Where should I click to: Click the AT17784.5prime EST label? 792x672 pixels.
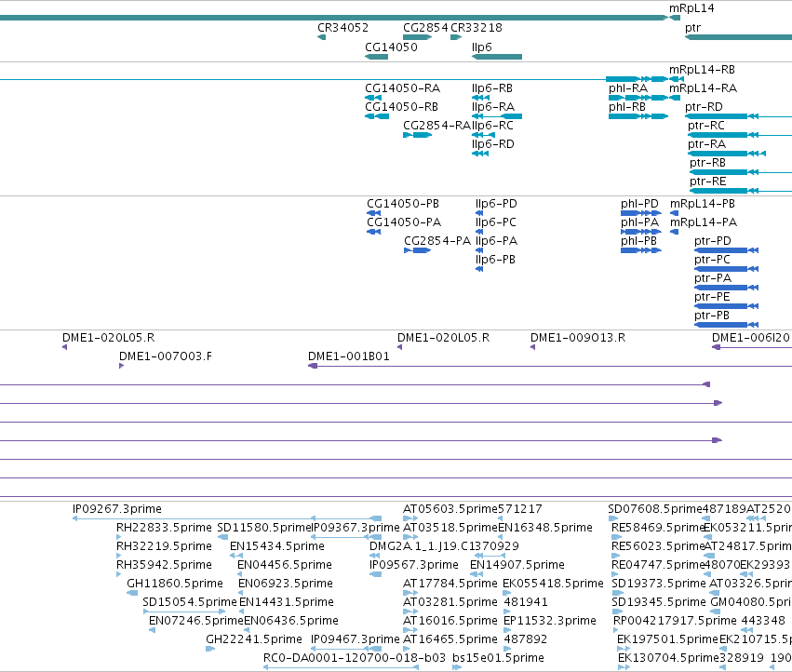(x=450, y=585)
